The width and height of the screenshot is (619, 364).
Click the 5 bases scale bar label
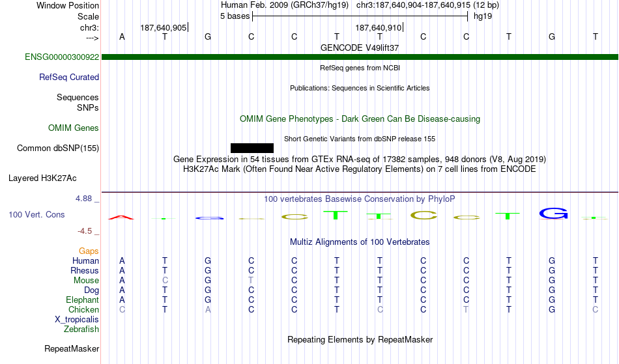point(235,16)
